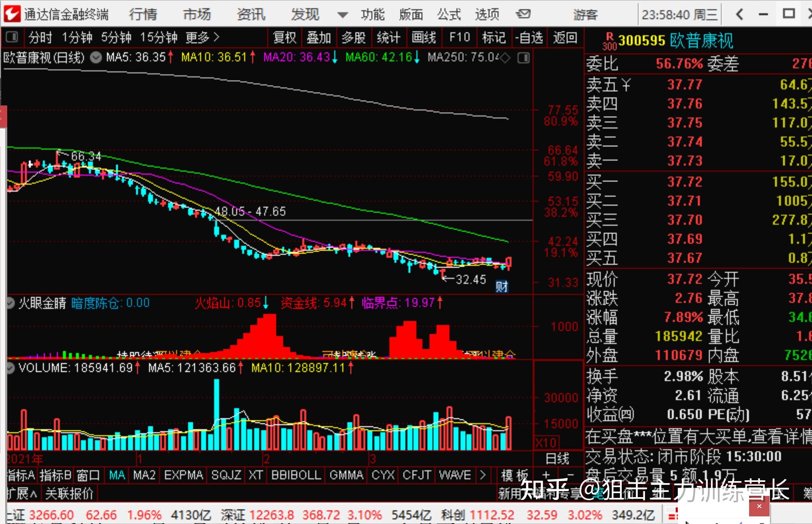
Task: Select the SQJZ indicator tab
Action: click(x=226, y=475)
